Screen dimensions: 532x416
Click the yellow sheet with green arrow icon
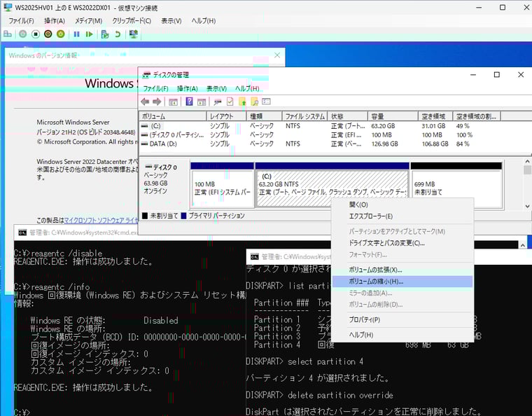[242, 102]
